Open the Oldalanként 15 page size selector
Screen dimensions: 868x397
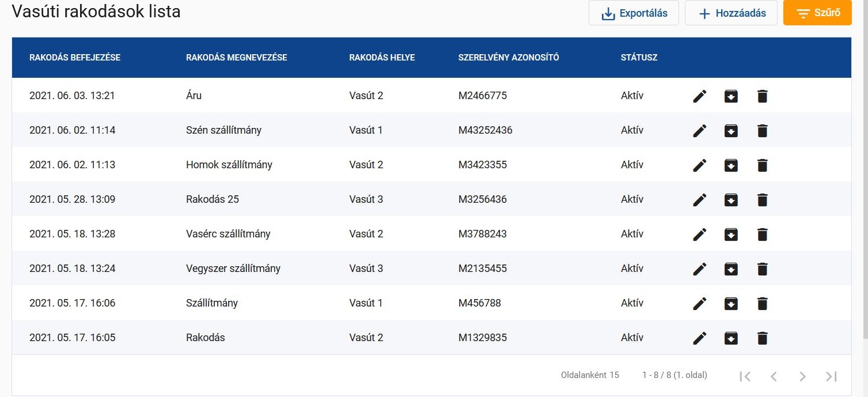590,375
